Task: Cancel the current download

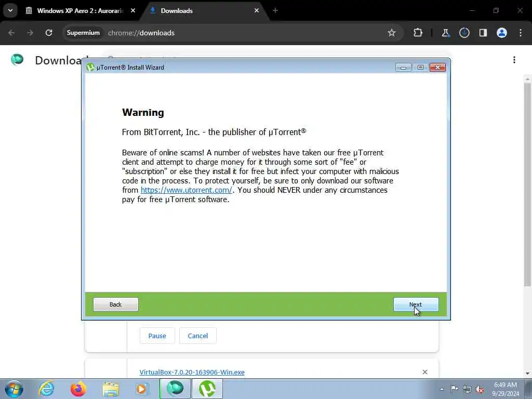Action: 198,336
